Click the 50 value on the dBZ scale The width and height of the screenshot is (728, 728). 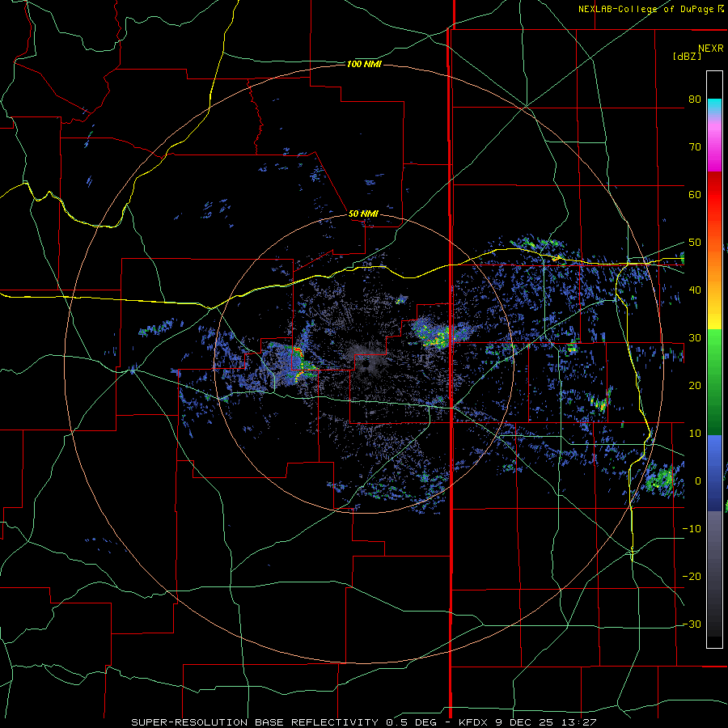tap(695, 243)
